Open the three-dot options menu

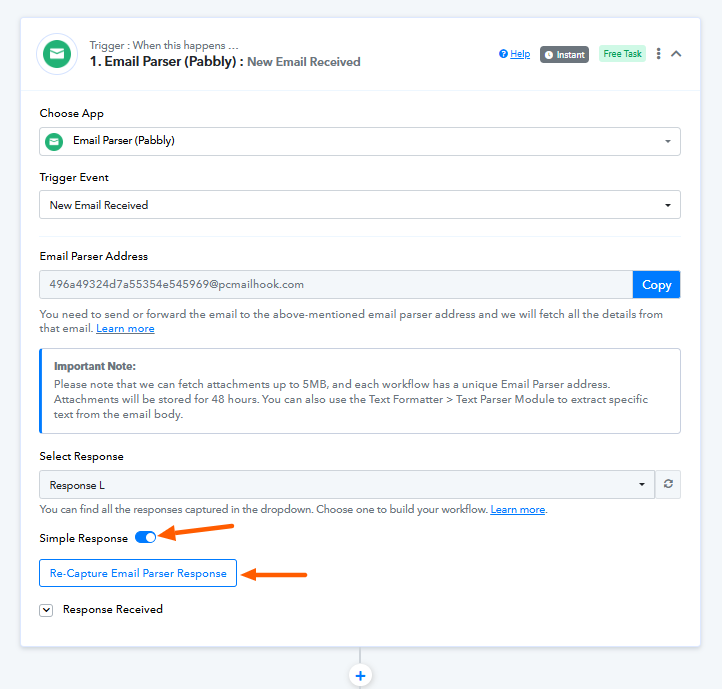[x=658, y=54]
